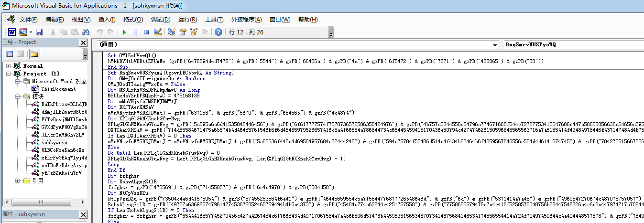Click the Paste clipboard icon
Screen dimensions: 644x223
(75, 32)
